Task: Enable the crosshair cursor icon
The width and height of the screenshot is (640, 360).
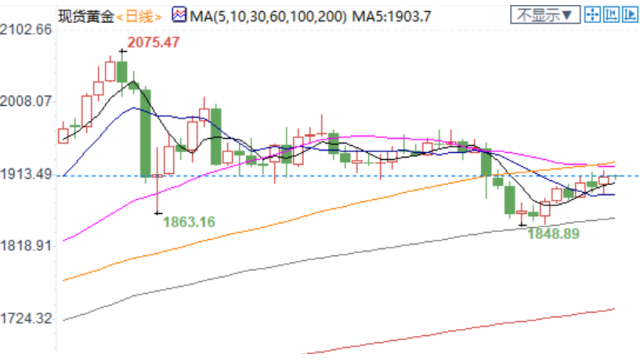Action: point(592,15)
